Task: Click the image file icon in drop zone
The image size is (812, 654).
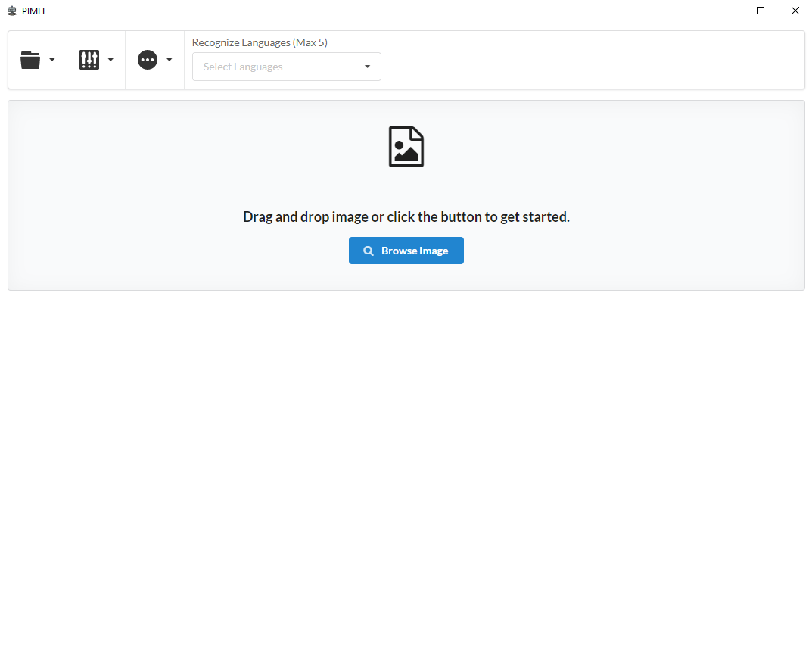Action: pyautogui.click(x=406, y=147)
